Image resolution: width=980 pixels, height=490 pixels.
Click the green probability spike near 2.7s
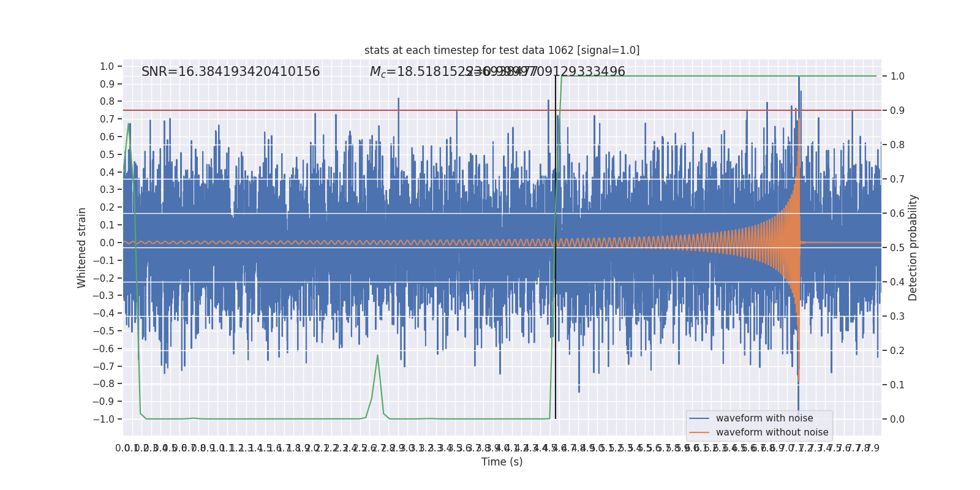click(x=377, y=356)
